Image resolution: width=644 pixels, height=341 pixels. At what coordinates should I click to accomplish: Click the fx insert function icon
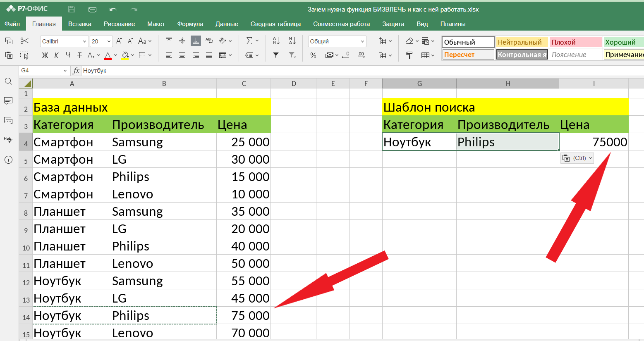pos(76,71)
